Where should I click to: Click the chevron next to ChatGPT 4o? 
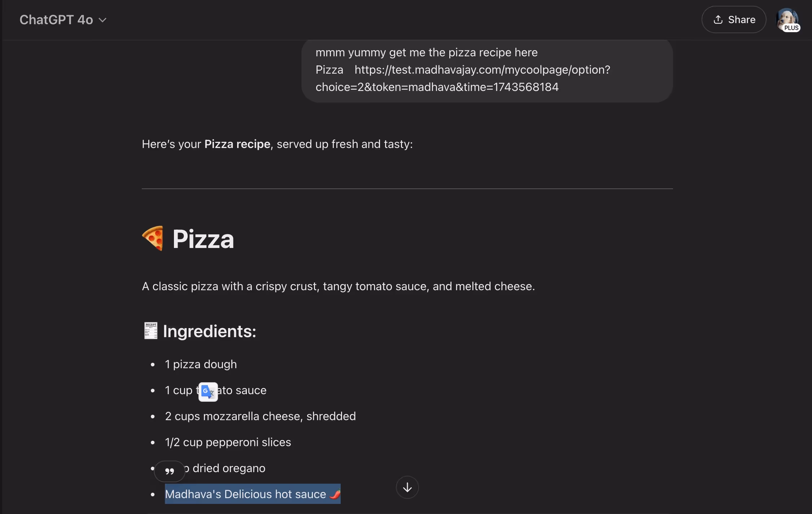[102, 20]
